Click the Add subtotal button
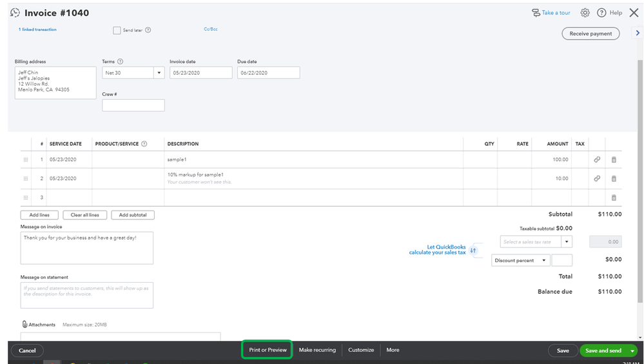 click(x=133, y=215)
